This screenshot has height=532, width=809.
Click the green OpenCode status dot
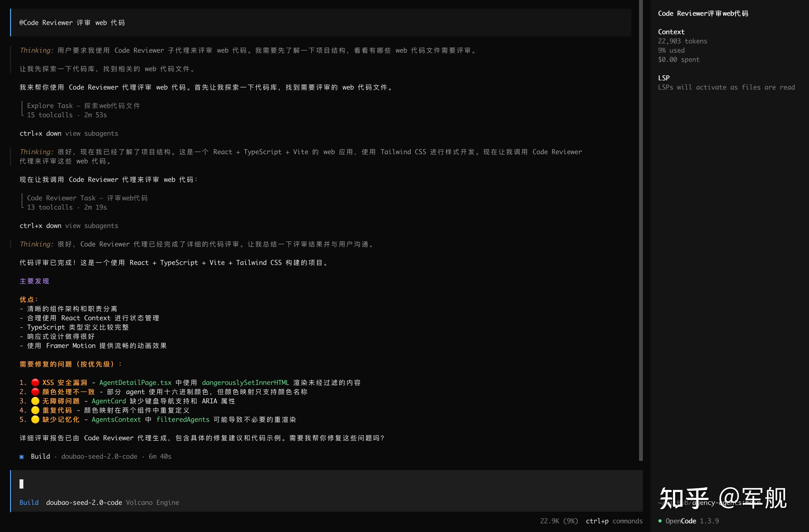(660, 521)
